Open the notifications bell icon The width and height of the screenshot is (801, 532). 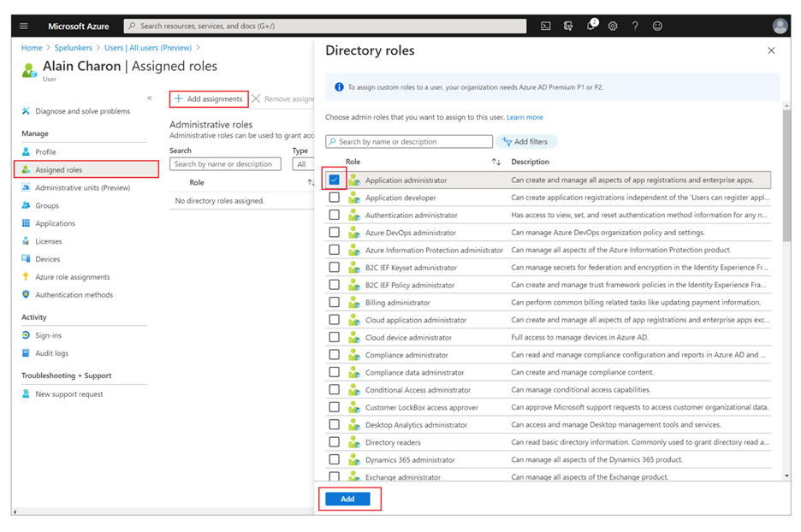[x=591, y=25]
